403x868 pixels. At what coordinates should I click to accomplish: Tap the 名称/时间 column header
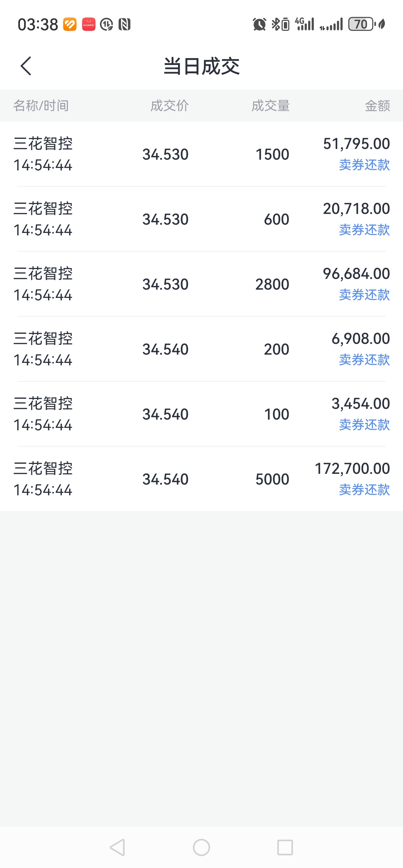[x=41, y=105]
